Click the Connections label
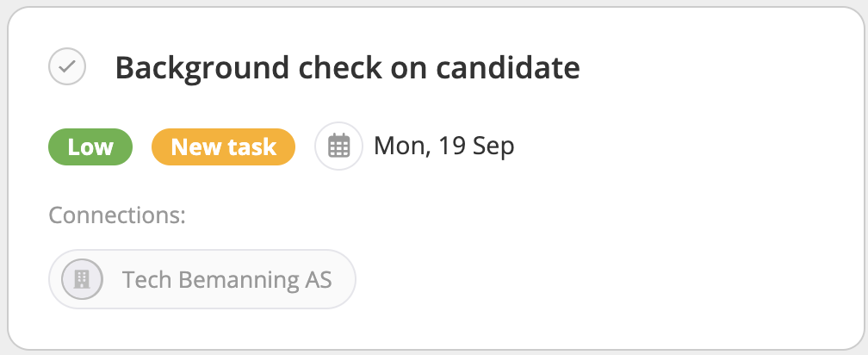868x355 pixels. pos(117,215)
